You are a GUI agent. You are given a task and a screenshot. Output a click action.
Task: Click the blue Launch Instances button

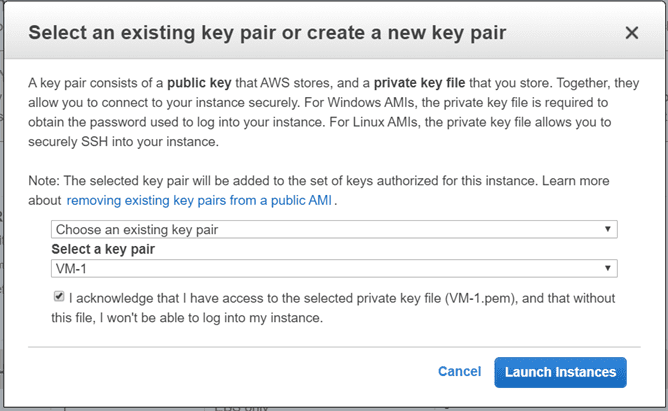(560, 372)
